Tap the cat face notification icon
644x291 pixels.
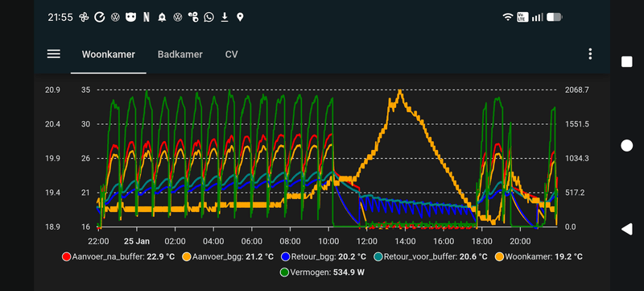[x=130, y=17]
